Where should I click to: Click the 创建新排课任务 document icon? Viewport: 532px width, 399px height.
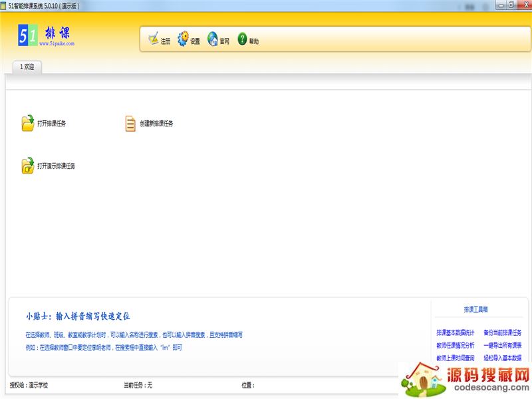130,124
